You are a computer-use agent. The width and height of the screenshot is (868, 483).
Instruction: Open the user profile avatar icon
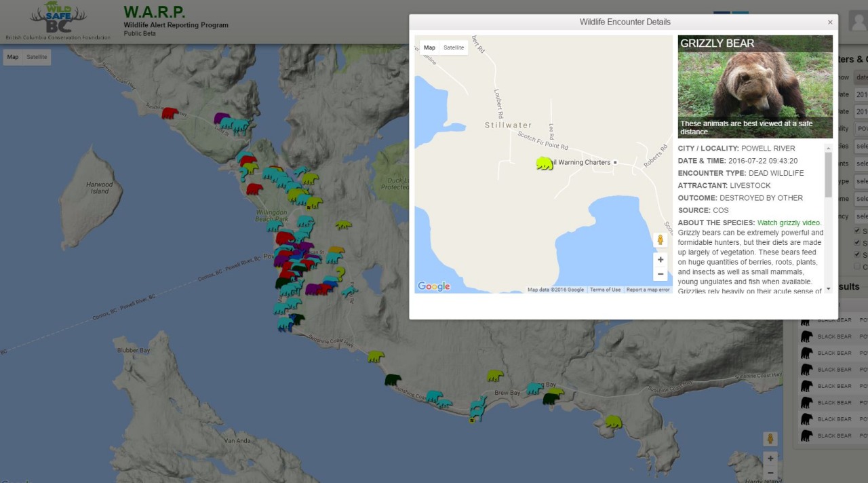coord(859,21)
